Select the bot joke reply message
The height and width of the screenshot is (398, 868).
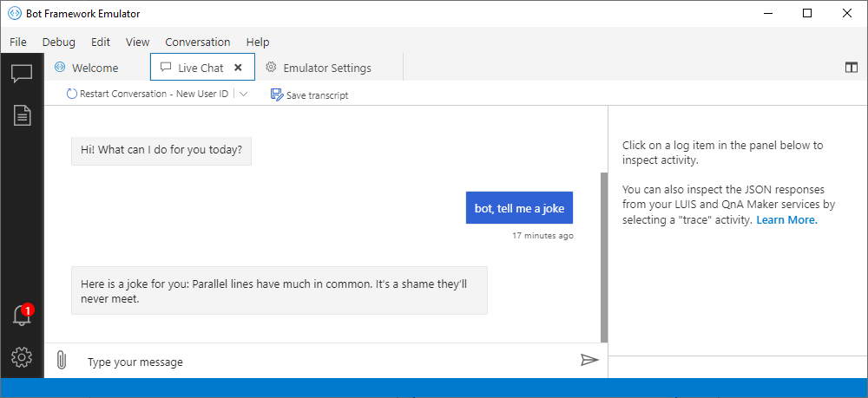pos(279,290)
